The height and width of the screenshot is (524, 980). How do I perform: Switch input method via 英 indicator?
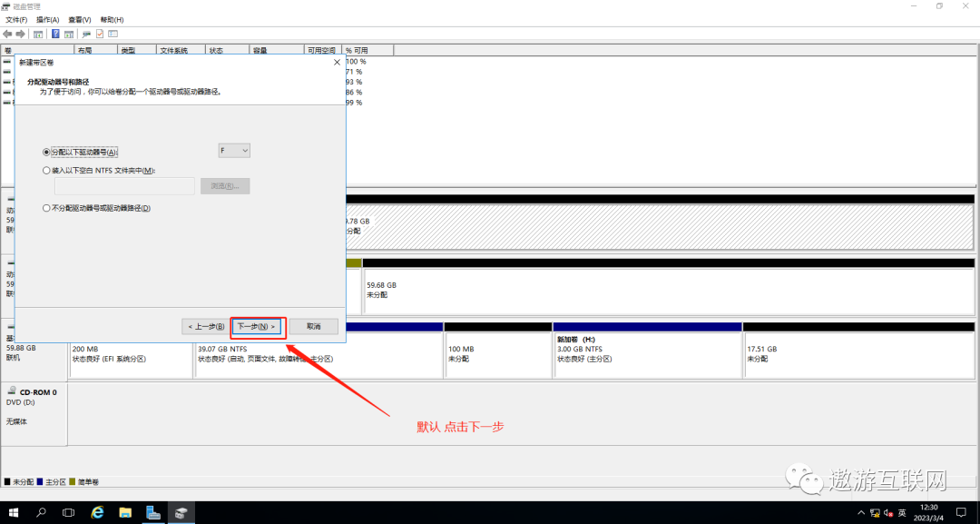[x=902, y=513]
